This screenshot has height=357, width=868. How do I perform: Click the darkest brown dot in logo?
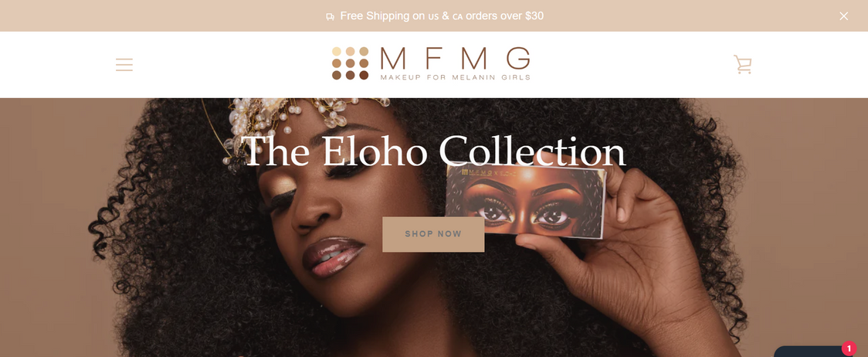click(x=364, y=76)
